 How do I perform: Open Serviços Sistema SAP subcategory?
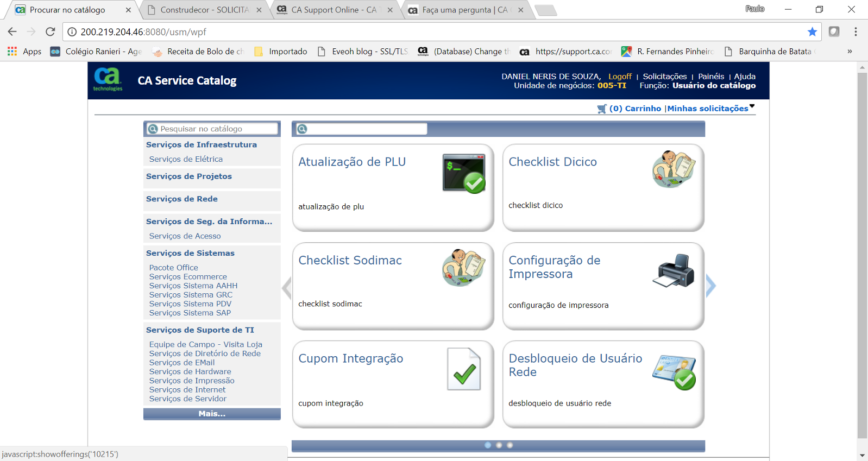tap(190, 313)
